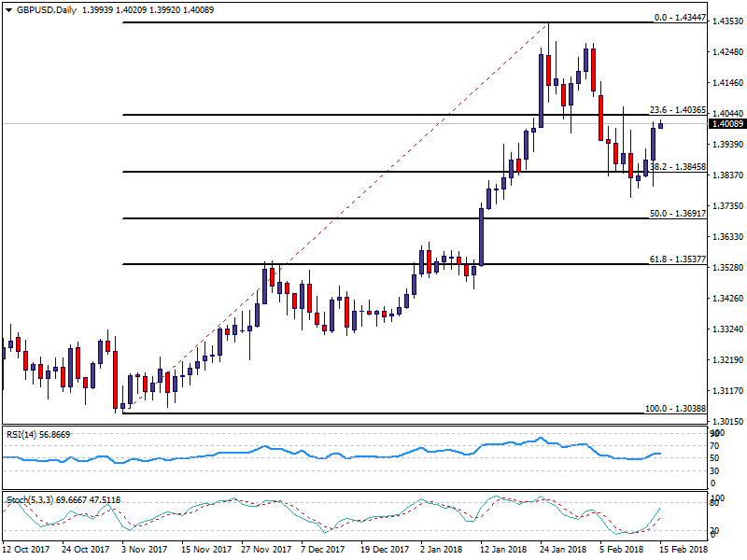Click the small triangle beside GBPUSD title
The width and height of the screenshot is (747, 560).
(x=6, y=9)
